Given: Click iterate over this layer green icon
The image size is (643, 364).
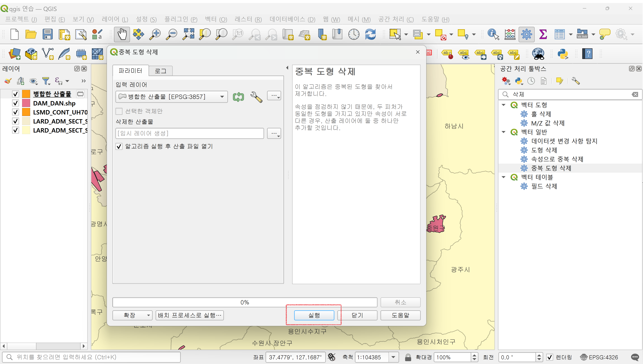Looking at the screenshot, I should (x=238, y=97).
